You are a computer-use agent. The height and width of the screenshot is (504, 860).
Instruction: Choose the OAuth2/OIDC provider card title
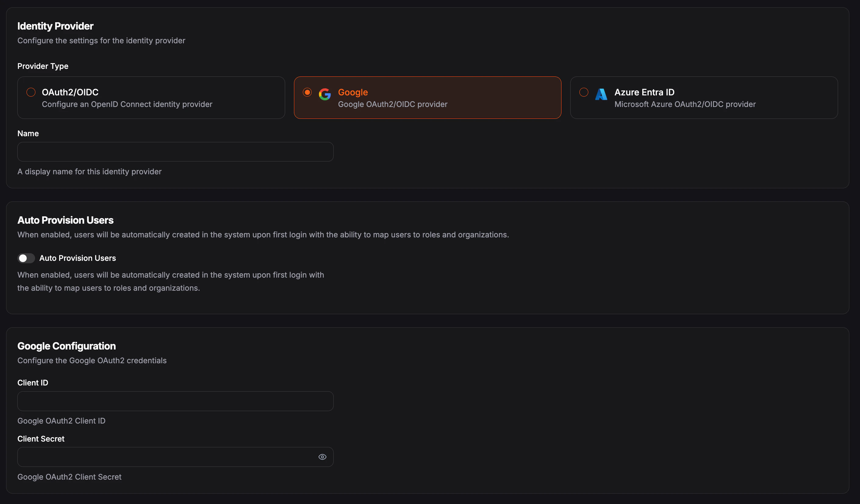coord(70,92)
